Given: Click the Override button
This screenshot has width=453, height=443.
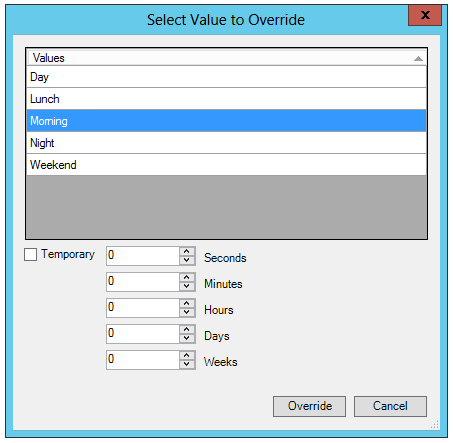Looking at the screenshot, I should tap(309, 406).
